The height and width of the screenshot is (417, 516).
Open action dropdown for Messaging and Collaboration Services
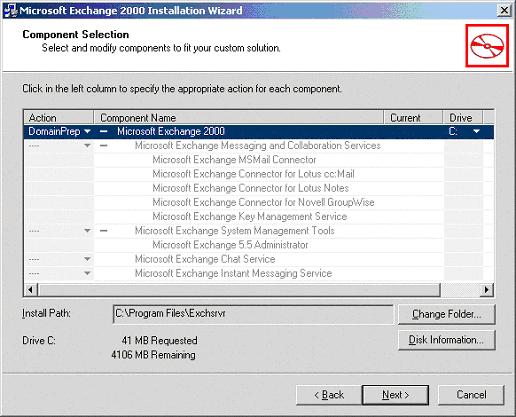(x=87, y=146)
